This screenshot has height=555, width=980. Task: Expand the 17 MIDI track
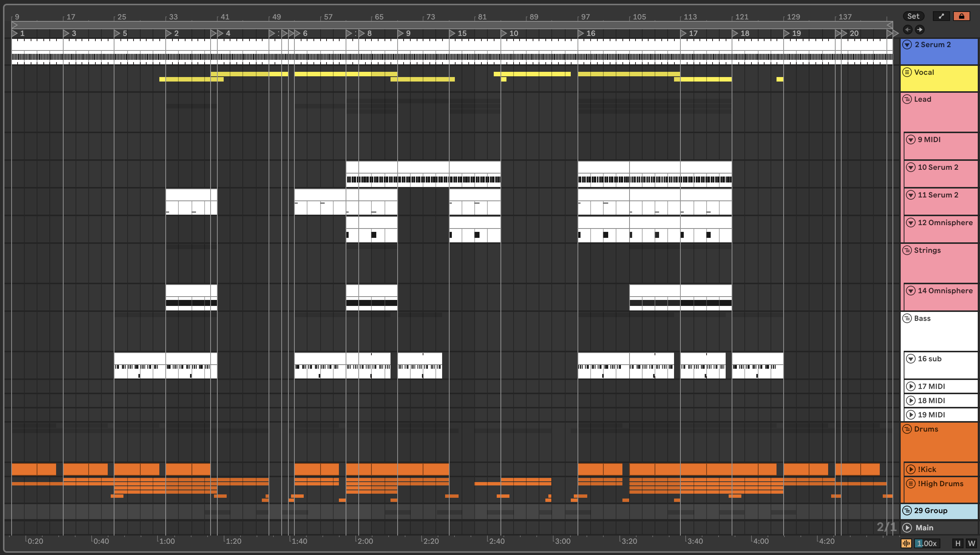[x=911, y=386]
